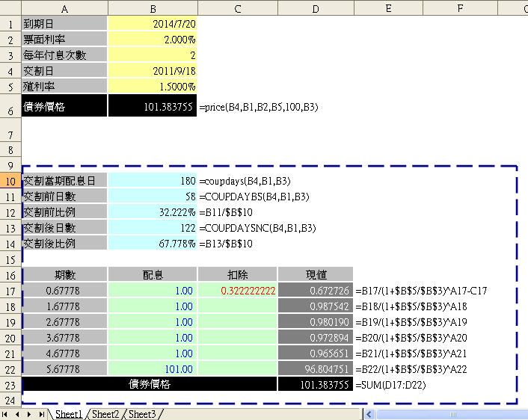Switch to the Sheet2 tab
This screenshot has width=528, height=420.
[x=105, y=414]
